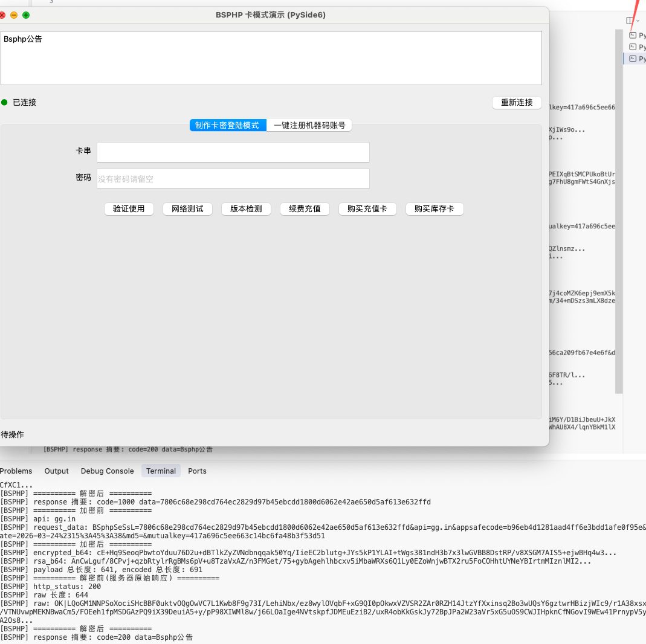Minimize the BSPHP window with yellow button

click(x=13, y=15)
